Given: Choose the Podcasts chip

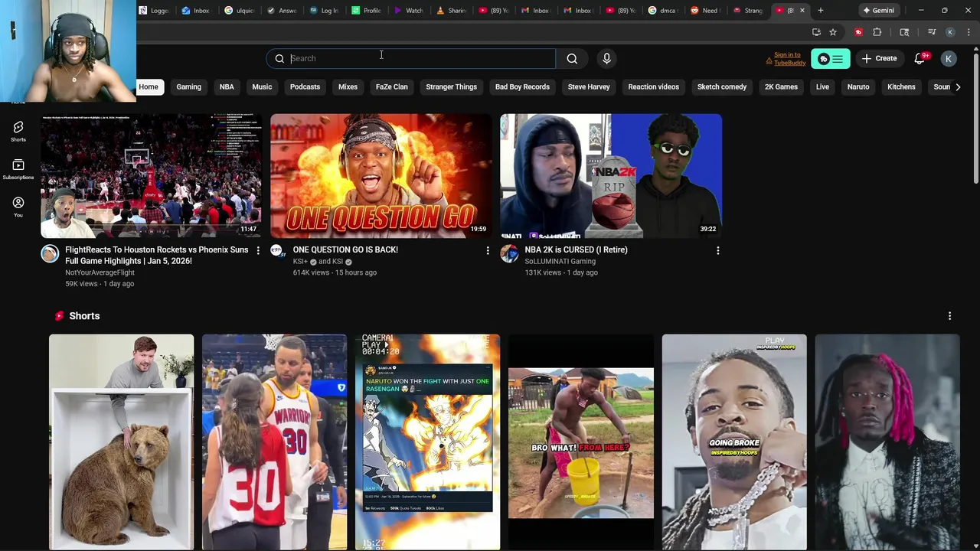Looking at the screenshot, I should tap(305, 86).
